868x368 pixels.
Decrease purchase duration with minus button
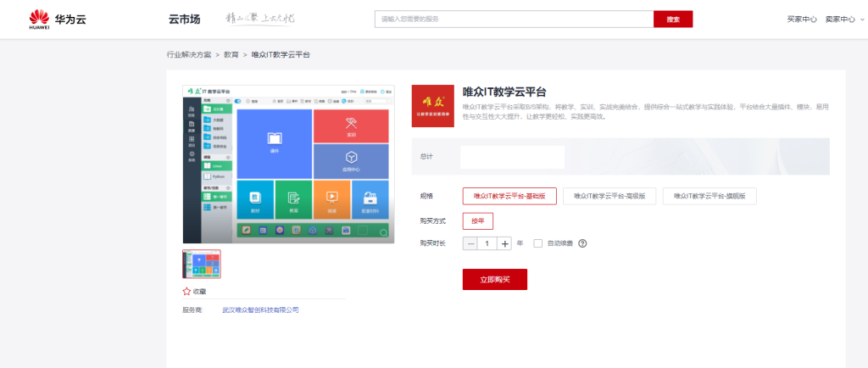[x=471, y=243]
